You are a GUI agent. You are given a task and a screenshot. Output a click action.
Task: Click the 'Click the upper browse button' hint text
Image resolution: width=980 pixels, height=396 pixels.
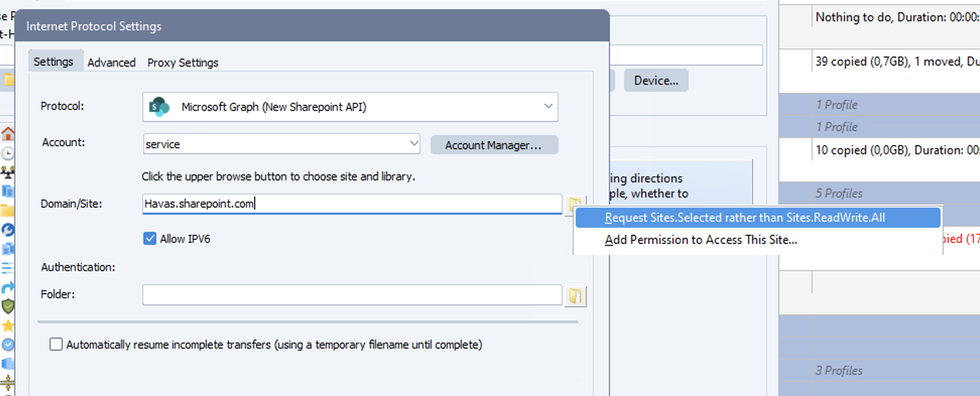[x=278, y=176]
